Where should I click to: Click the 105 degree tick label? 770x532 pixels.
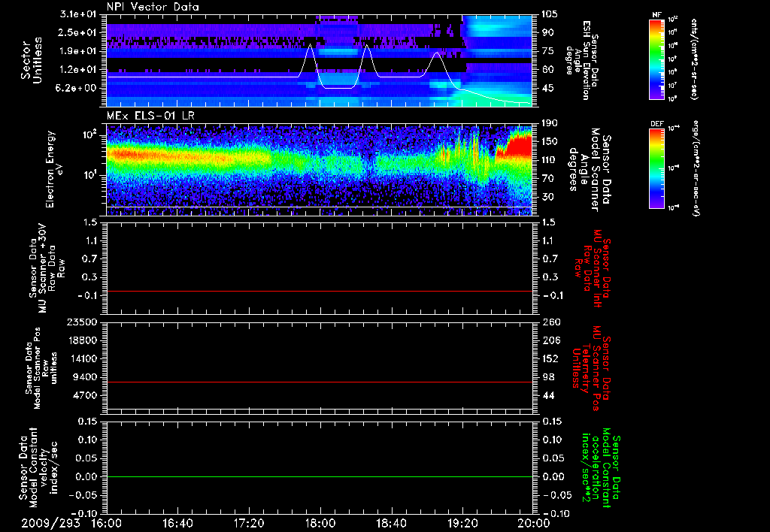click(550, 14)
